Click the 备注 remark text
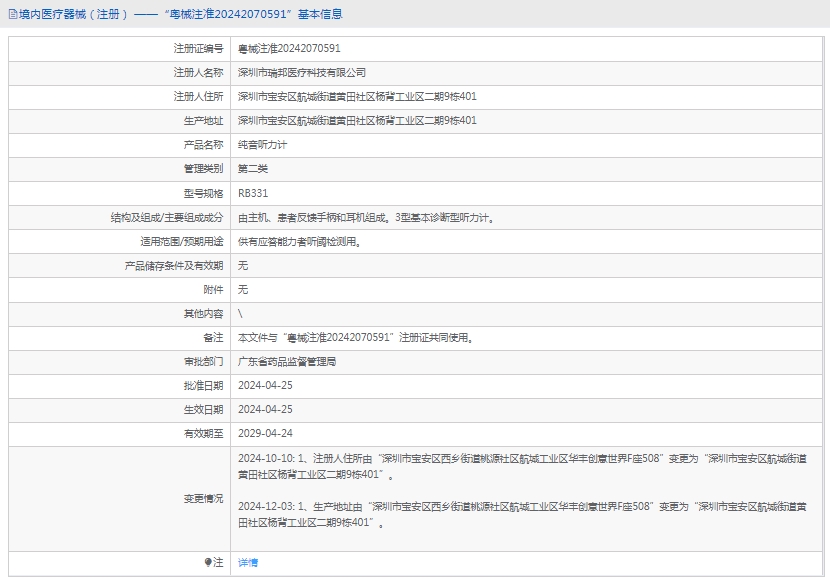 tap(355, 338)
